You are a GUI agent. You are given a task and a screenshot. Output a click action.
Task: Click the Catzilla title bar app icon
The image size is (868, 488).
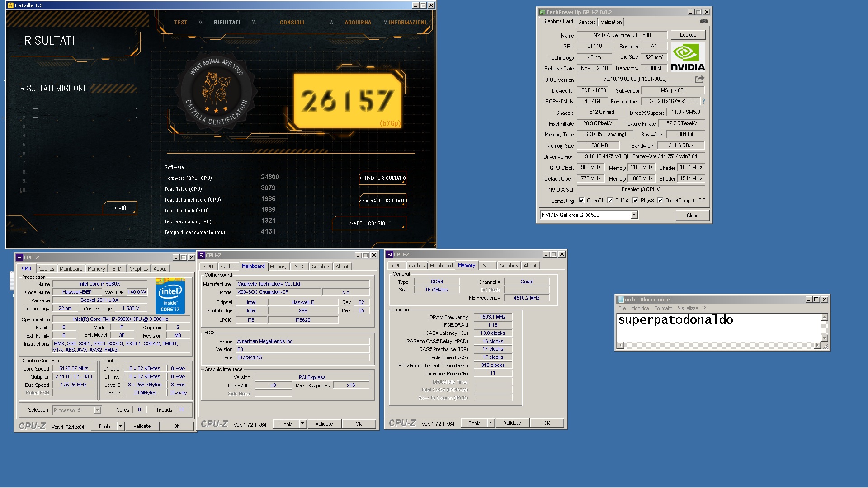(x=10, y=5)
